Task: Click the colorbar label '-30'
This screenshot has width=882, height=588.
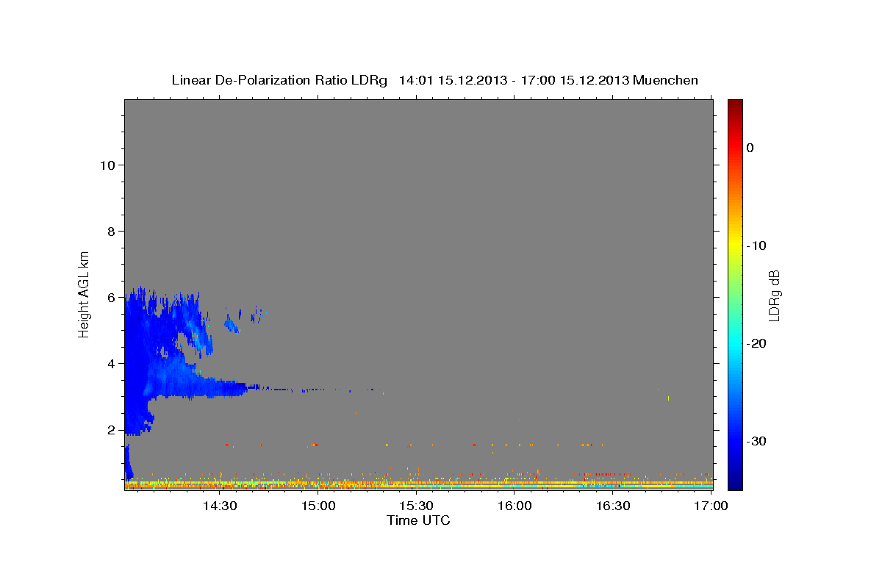Action: 756,441
